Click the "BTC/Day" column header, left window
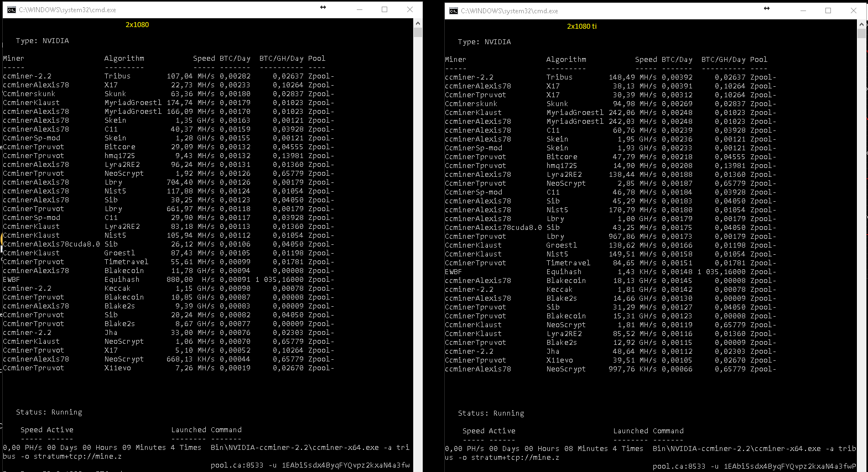The image size is (868, 472). [x=235, y=59]
